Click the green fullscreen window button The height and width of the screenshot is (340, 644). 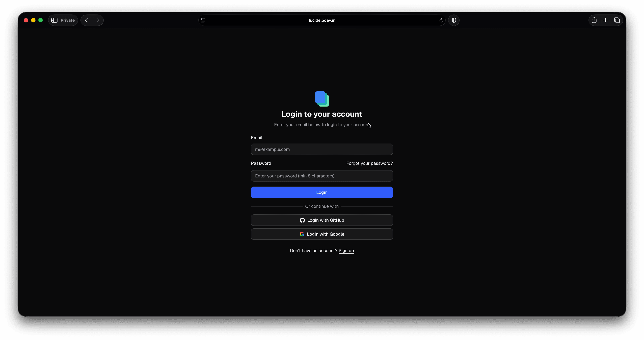(x=40, y=20)
